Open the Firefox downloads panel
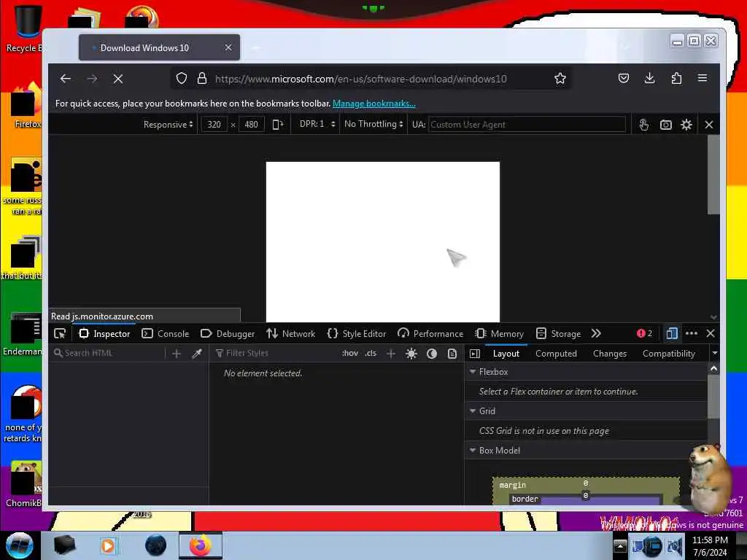Screen dimensions: 747x560 pyautogui.click(x=649, y=78)
